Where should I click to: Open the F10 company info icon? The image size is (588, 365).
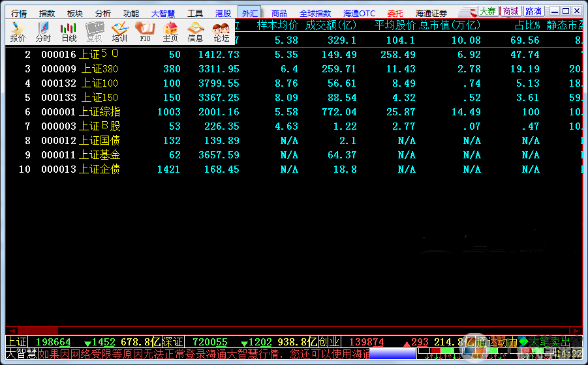pyautogui.click(x=145, y=31)
